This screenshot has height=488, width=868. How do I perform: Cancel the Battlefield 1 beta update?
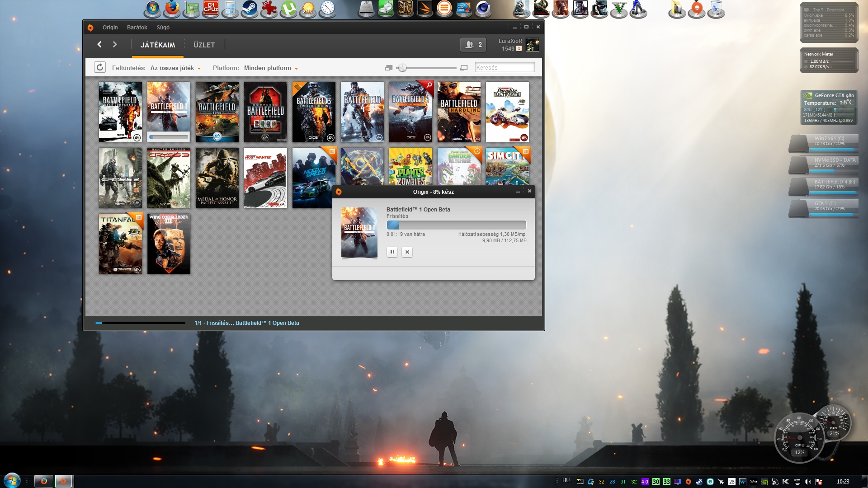pos(407,252)
